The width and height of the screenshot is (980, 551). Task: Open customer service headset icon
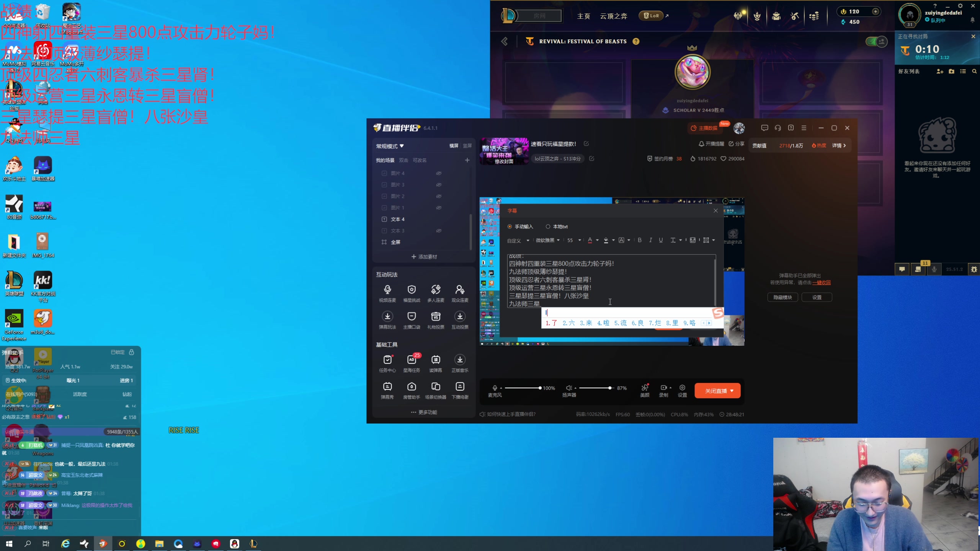(x=777, y=128)
